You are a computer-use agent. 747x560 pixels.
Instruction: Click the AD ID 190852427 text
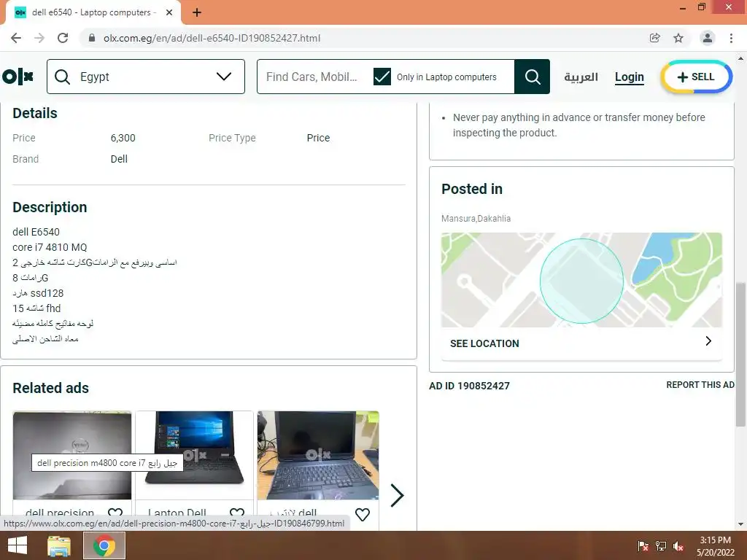469,386
